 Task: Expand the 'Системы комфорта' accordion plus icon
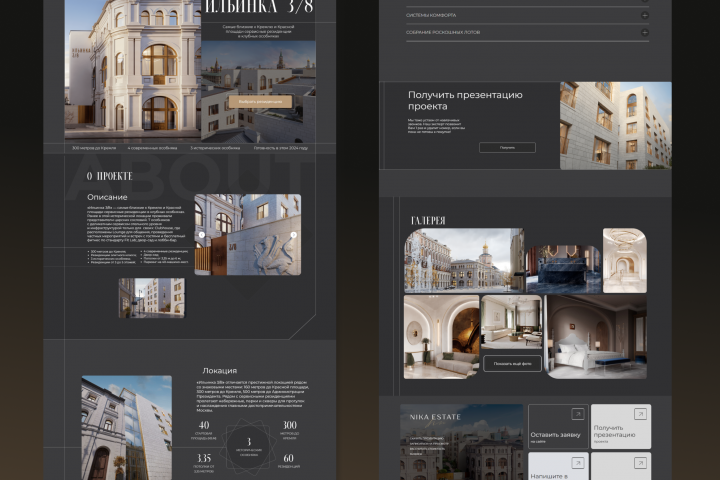pos(645,15)
